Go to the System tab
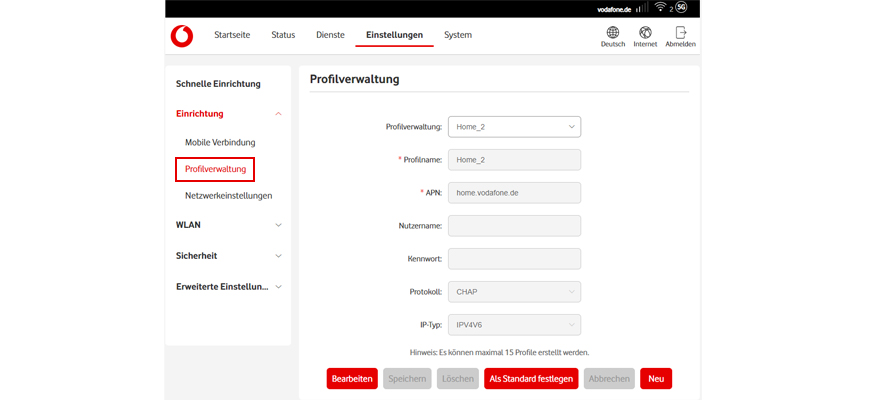Image resolution: width=879 pixels, height=400 pixels. (458, 35)
